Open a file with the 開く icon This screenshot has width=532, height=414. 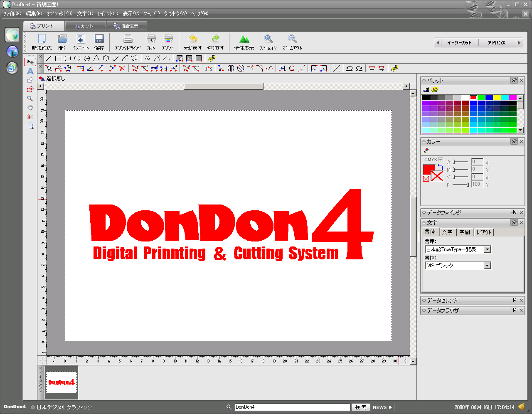62,42
